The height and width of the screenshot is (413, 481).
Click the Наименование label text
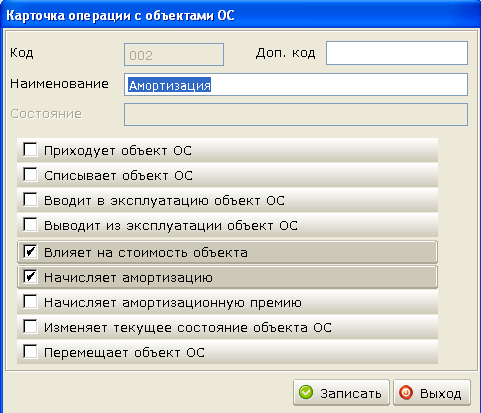(x=59, y=84)
